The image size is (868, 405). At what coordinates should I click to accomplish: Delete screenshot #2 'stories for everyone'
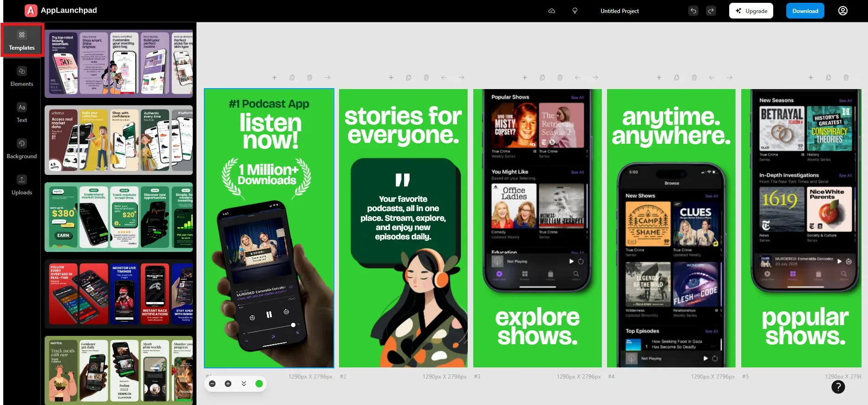point(426,77)
